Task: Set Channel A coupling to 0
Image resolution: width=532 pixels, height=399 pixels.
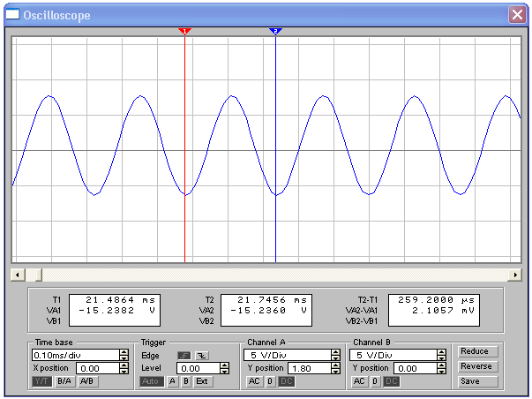Action: (270, 381)
